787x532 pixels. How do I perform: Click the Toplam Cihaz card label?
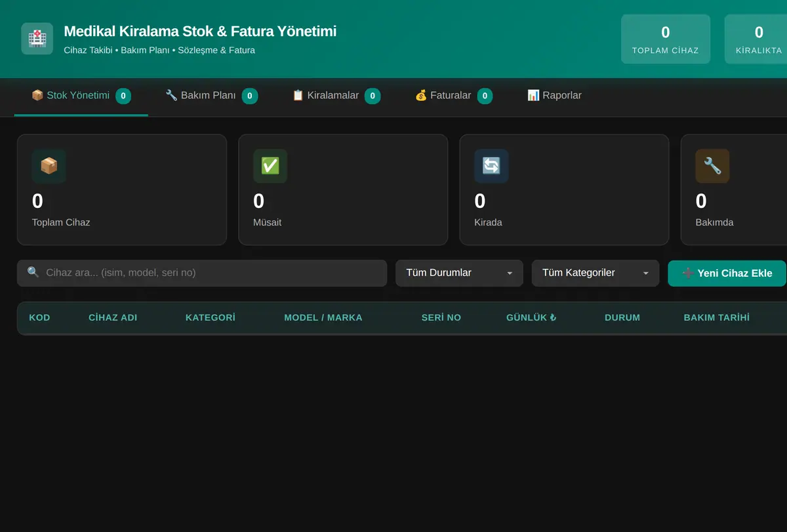pyautogui.click(x=61, y=222)
